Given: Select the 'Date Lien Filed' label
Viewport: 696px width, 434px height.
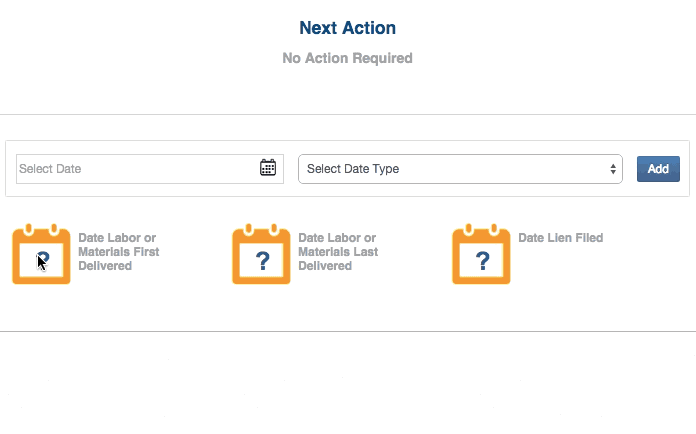Looking at the screenshot, I should [x=560, y=238].
